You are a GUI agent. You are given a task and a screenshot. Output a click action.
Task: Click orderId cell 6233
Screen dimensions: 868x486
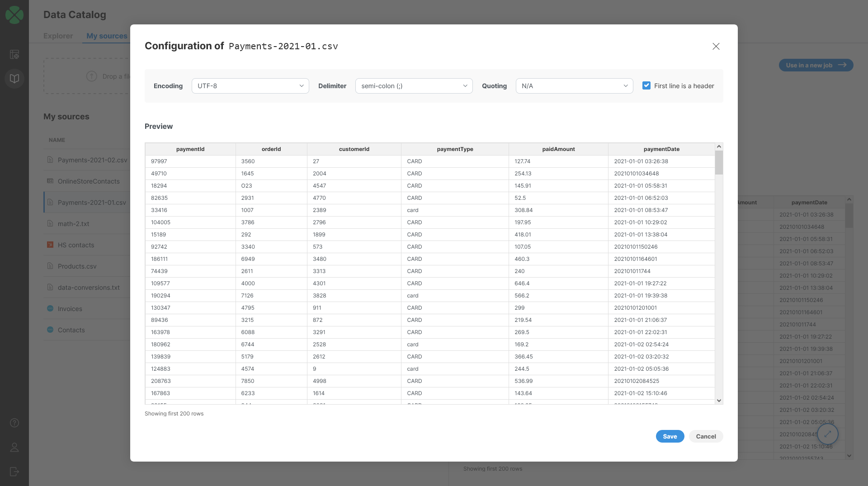point(271,393)
